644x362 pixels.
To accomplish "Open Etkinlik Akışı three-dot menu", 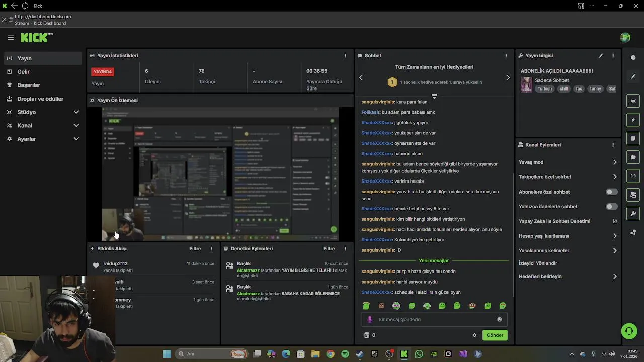I will [x=211, y=249].
